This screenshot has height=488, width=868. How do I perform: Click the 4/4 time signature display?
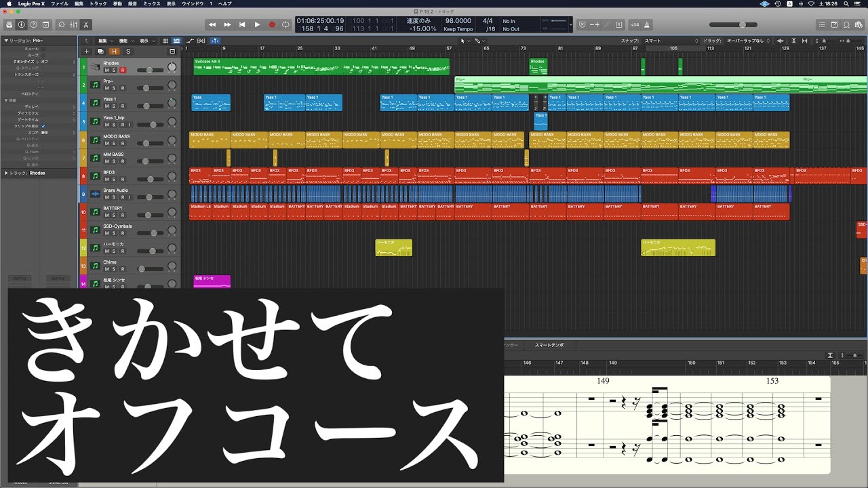point(488,21)
